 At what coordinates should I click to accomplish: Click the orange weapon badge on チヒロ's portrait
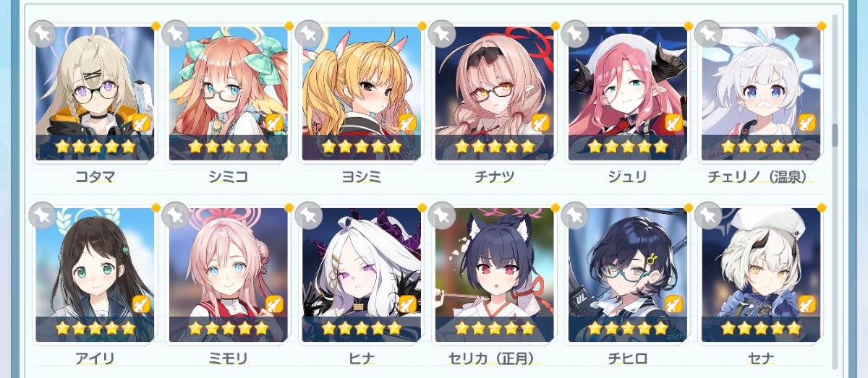[x=673, y=304]
